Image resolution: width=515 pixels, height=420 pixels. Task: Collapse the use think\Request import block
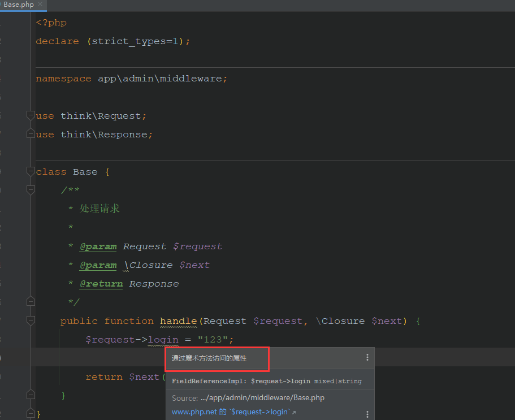point(31,115)
